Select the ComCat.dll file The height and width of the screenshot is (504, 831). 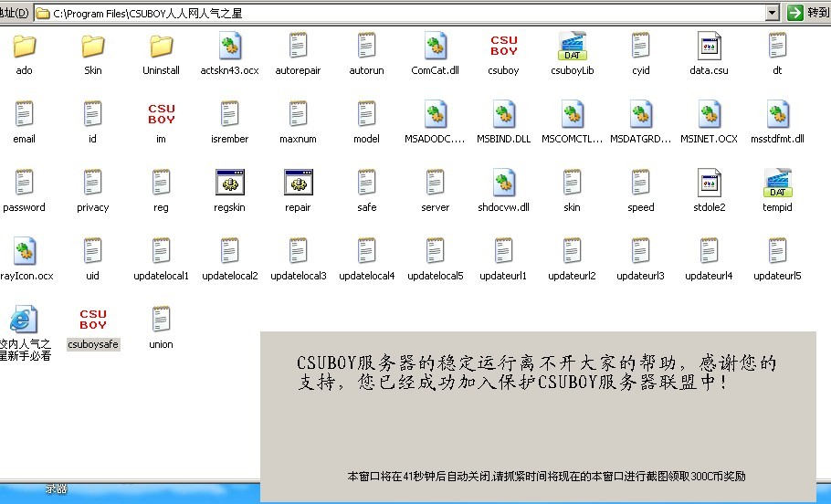pos(435,47)
